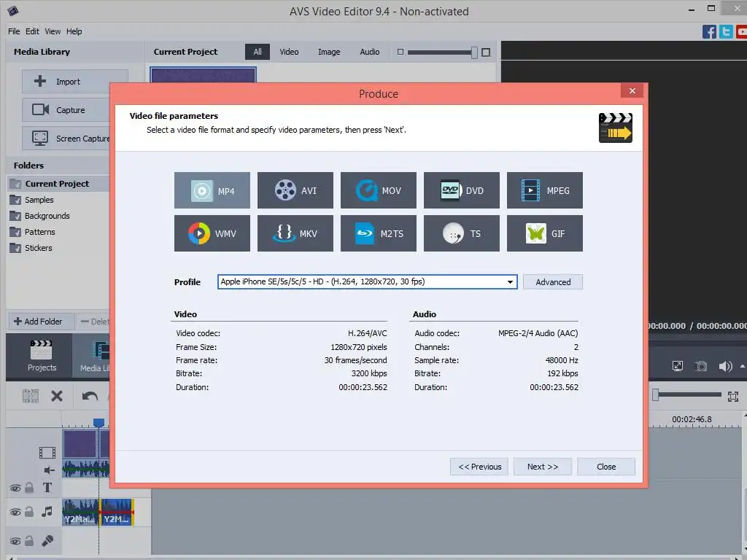
Task: Click the small thumbnail size icon
Action: (400, 52)
